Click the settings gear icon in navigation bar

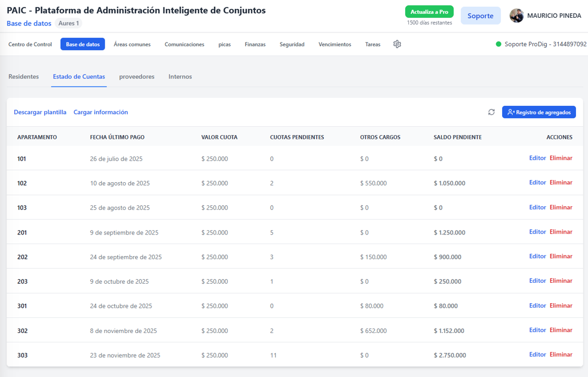(397, 45)
